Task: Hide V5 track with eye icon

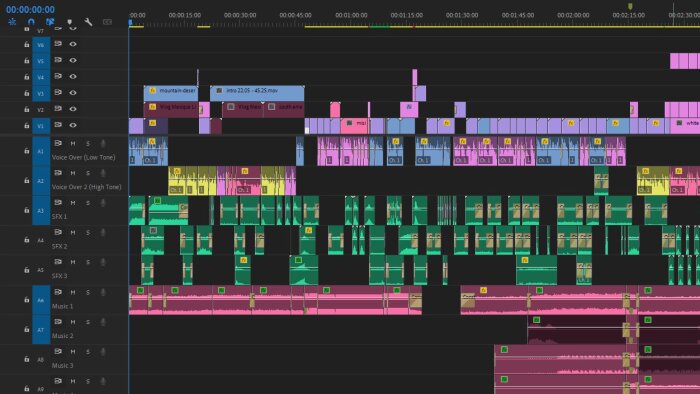Action: (73, 60)
